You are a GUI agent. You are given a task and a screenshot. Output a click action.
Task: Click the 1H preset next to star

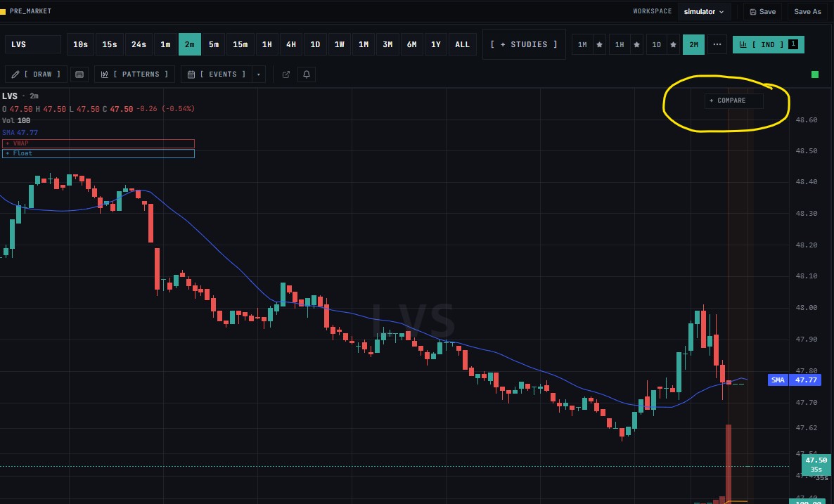[620, 45]
